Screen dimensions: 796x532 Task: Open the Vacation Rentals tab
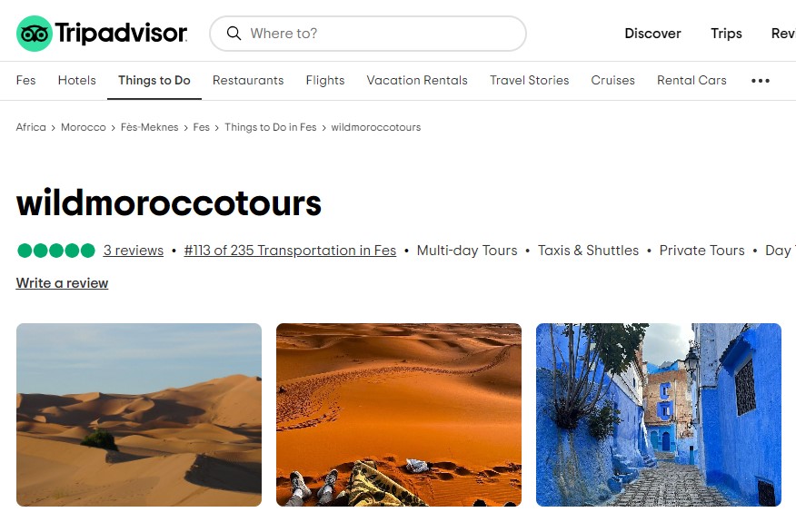pos(417,80)
